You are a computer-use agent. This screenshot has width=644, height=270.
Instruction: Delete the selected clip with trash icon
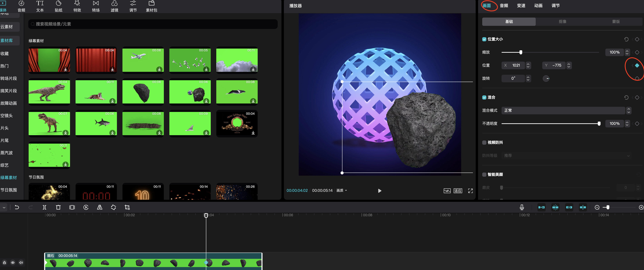[58, 207]
